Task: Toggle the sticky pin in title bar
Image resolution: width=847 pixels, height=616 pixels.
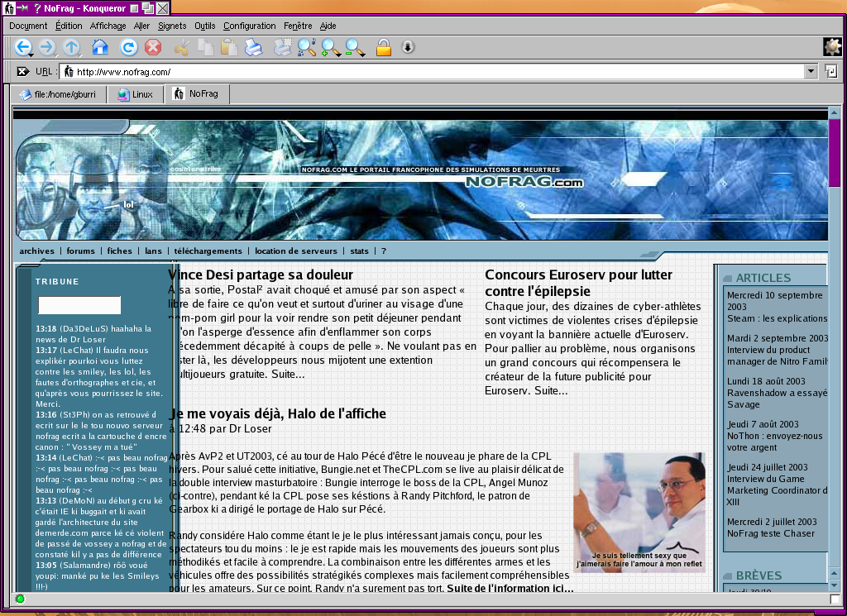Action: tap(22, 8)
